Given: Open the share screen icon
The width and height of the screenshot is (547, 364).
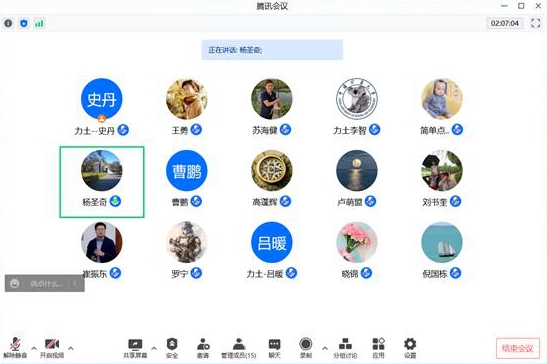Looking at the screenshot, I should 135,344.
